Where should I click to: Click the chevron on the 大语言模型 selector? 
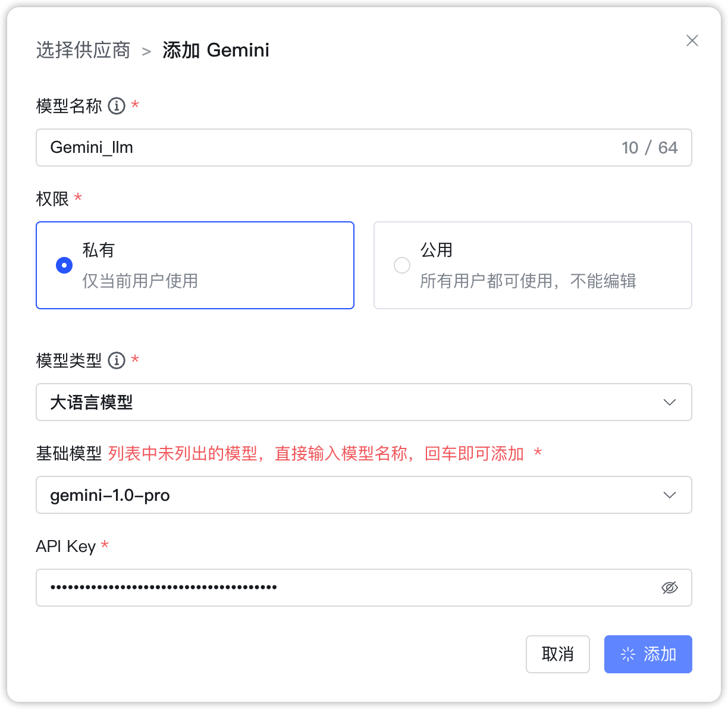pos(669,402)
